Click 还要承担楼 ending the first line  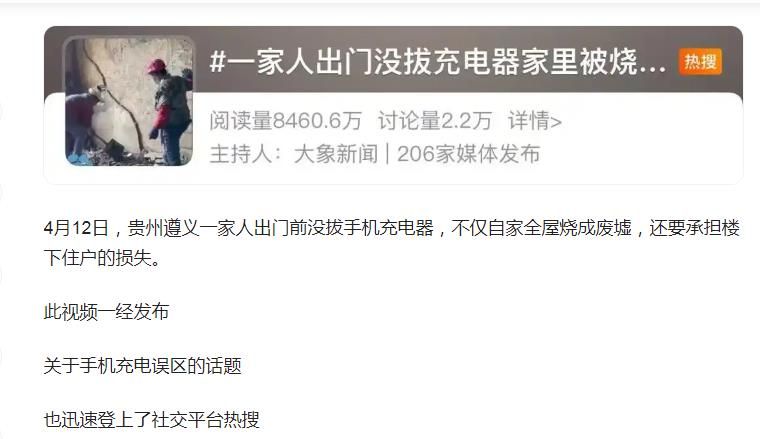click(695, 228)
